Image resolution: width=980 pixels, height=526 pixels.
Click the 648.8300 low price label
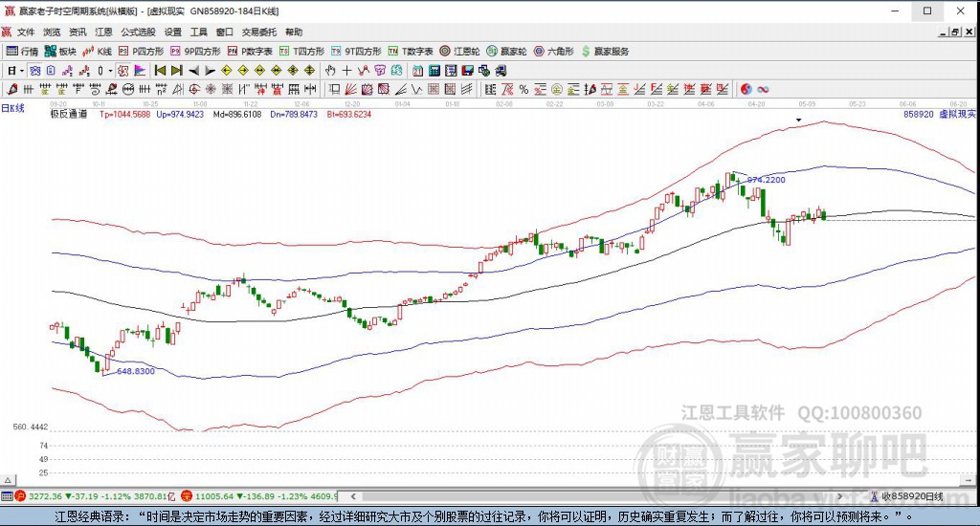[x=136, y=371]
